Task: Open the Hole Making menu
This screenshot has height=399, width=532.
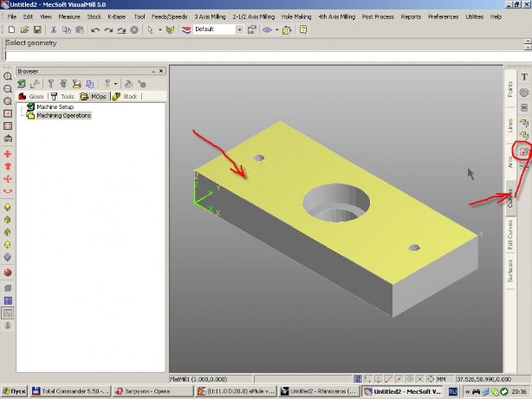Action: click(x=296, y=16)
